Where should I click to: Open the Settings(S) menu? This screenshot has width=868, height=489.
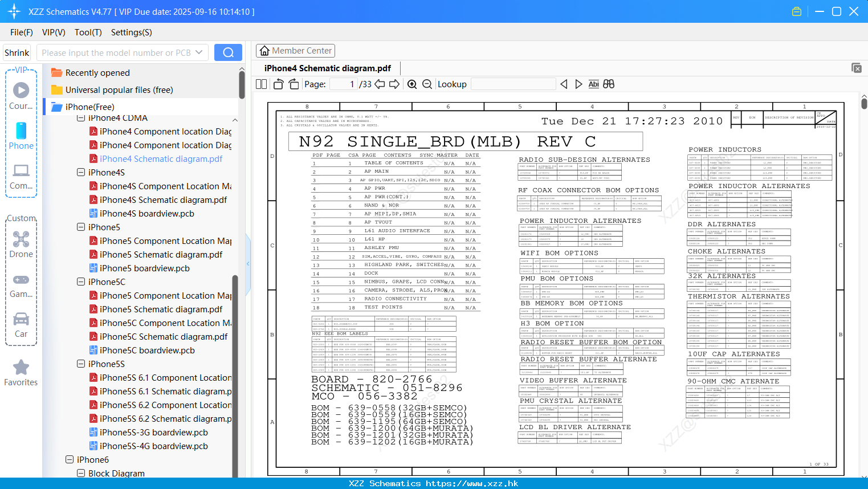[131, 32]
